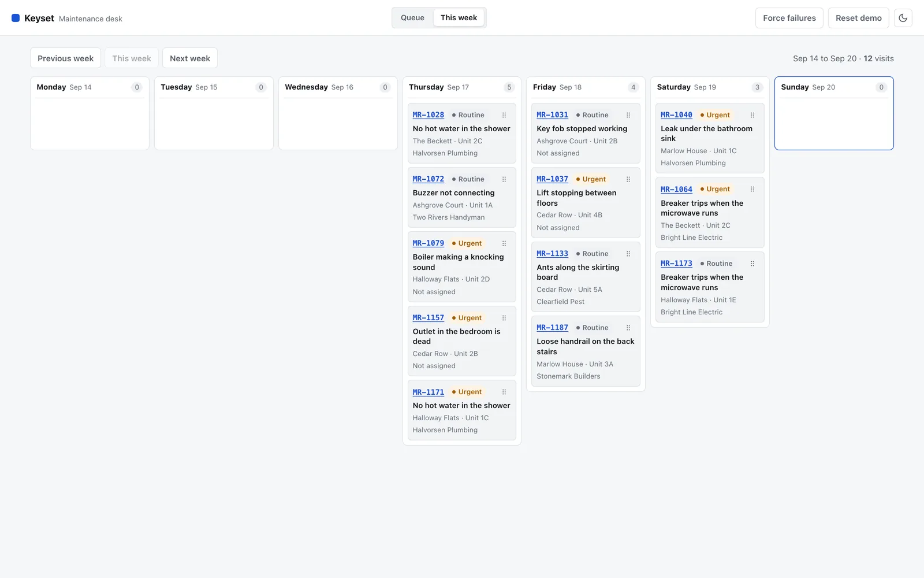Click drag handle on MR-1037 card

628,179
